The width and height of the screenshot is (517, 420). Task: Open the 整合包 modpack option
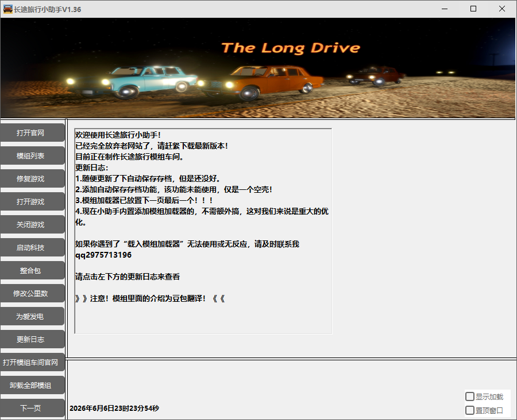(32, 270)
